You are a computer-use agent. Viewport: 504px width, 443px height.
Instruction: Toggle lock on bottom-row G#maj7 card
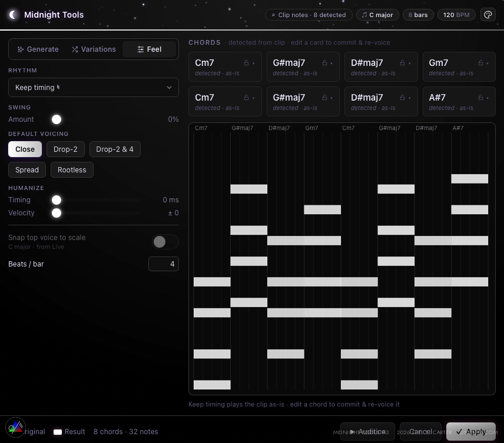pyautogui.click(x=324, y=97)
